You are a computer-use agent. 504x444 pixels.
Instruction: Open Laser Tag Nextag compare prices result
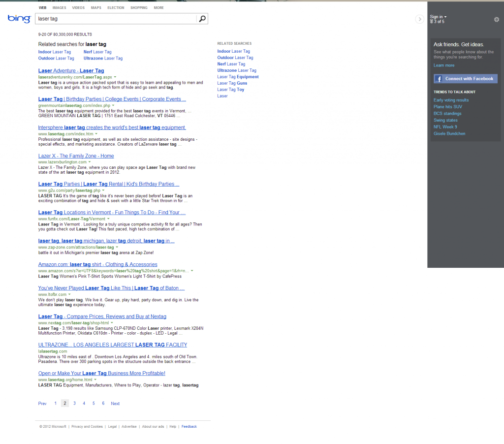coord(102,317)
